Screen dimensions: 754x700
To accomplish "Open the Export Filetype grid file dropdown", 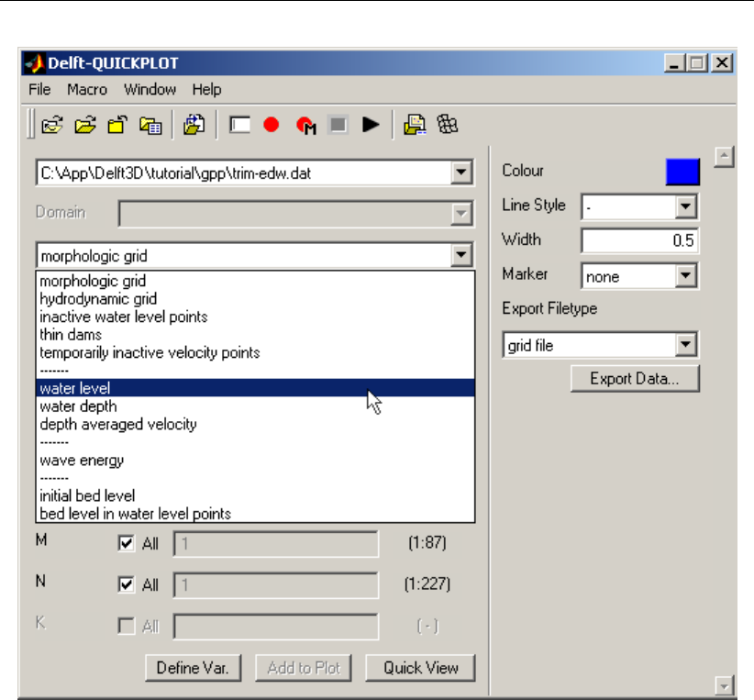I will (x=686, y=344).
